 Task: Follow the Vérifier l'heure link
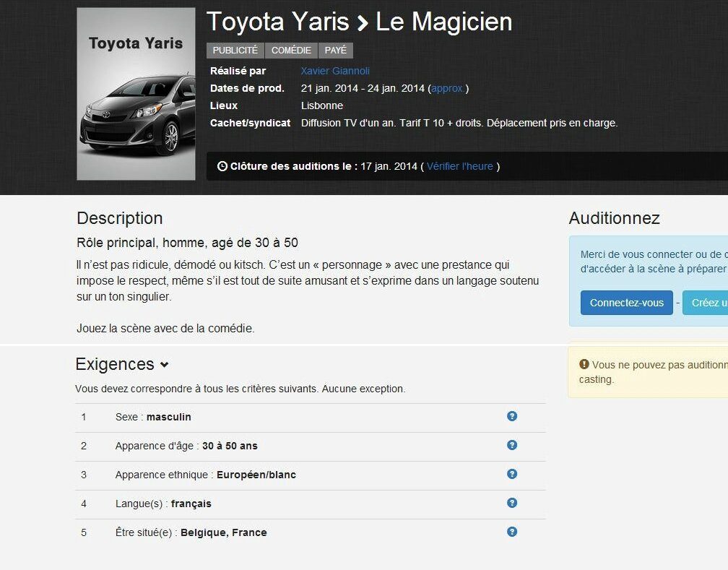pyautogui.click(x=460, y=166)
